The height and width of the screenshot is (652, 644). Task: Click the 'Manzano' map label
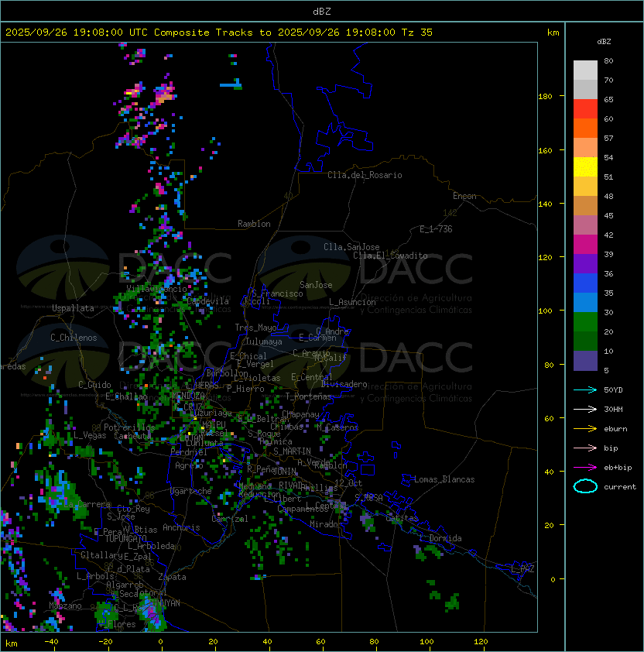[x=65, y=606]
